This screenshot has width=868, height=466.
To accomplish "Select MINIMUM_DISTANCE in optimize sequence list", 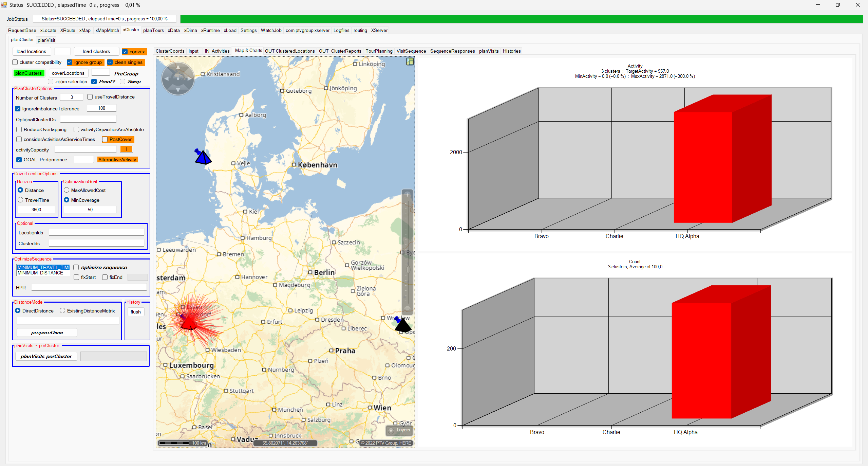I will tap(40, 273).
